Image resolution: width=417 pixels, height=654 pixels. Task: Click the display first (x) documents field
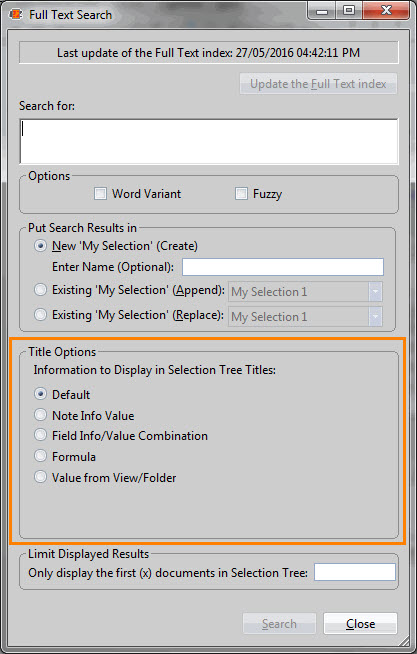tap(355, 572)
